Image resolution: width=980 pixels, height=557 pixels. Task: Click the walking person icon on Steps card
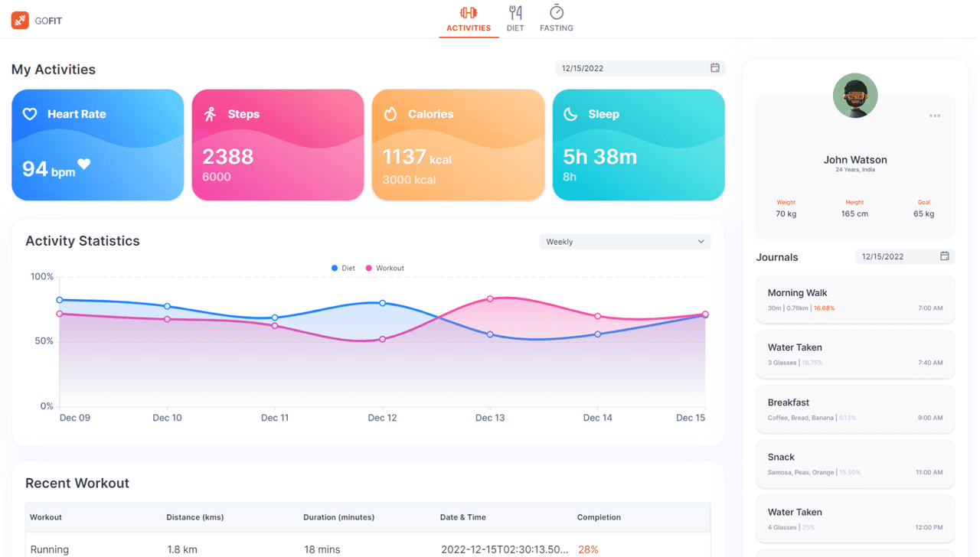[x=210, y=114]
